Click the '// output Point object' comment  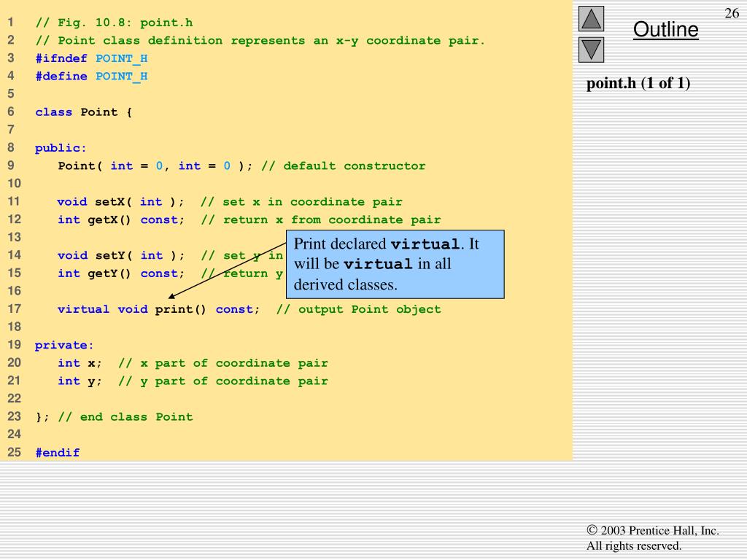tap(359, 309)
